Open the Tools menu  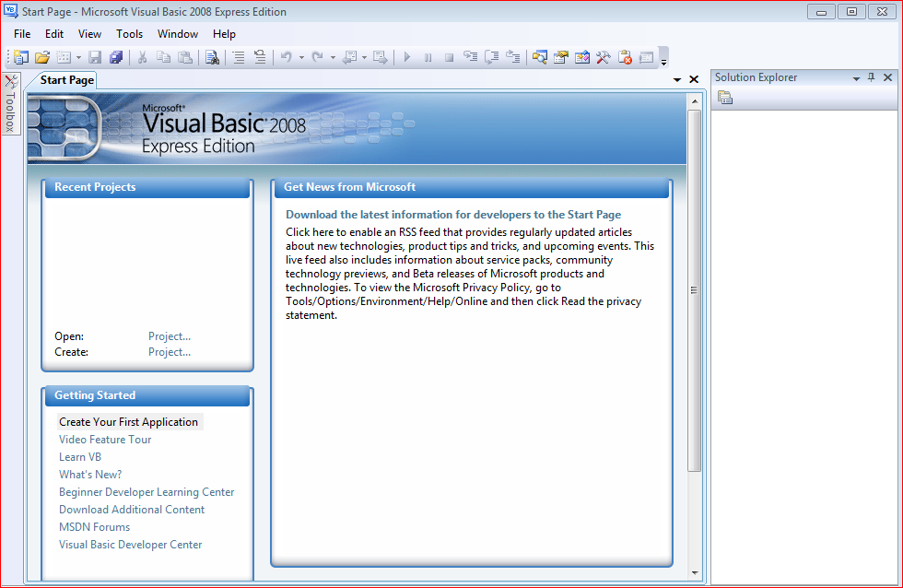130,34
